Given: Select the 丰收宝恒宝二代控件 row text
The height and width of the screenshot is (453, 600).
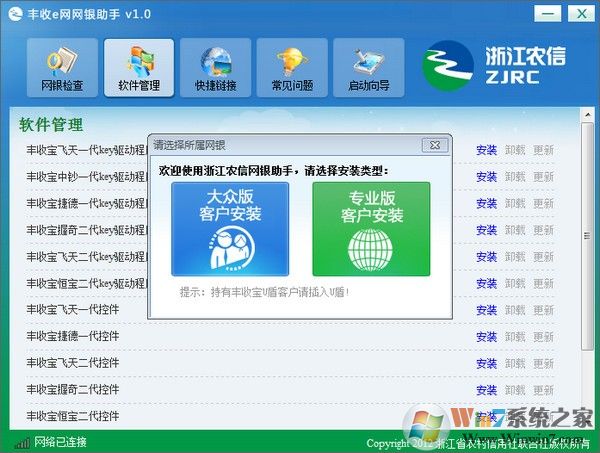Looking at the screenshot, I should point(73,416).
